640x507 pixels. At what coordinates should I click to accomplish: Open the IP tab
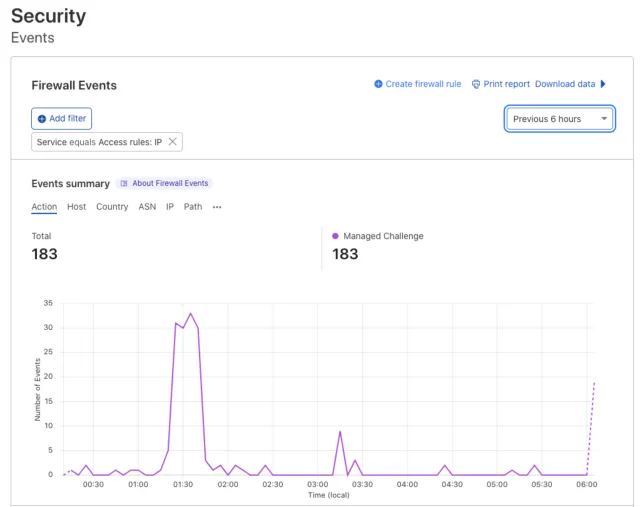(x=170, y=207)
